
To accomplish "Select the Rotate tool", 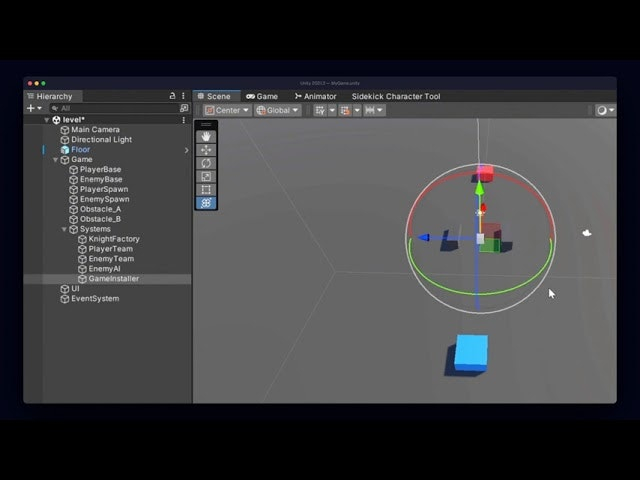I will point(206,163).
